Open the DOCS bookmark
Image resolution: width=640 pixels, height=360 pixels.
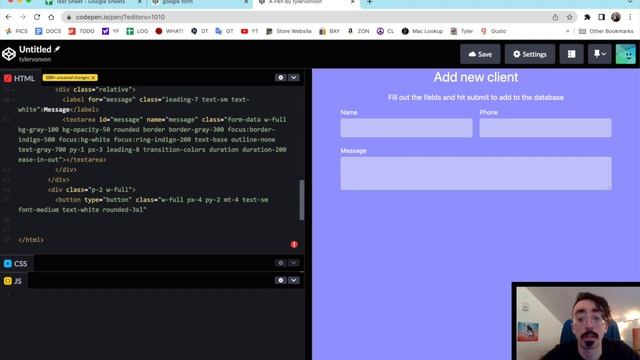tap(48, 31)
